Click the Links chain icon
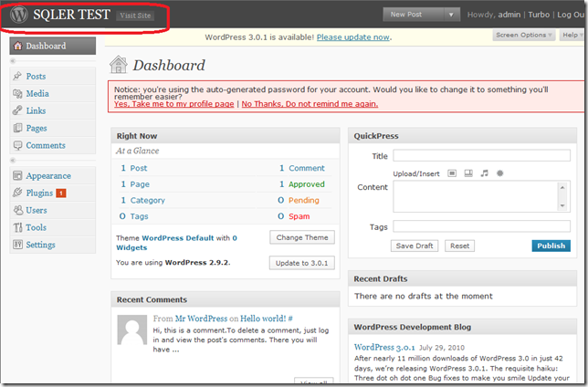The width and height of the screenshot is (588, 387). pyautogui.click(x=17, y=110)
